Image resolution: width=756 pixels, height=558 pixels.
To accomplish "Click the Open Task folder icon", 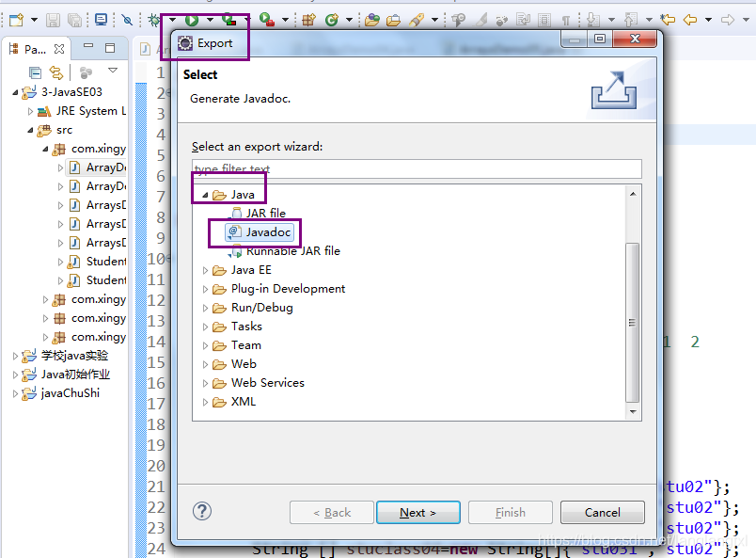I will [x=393, y=20].
